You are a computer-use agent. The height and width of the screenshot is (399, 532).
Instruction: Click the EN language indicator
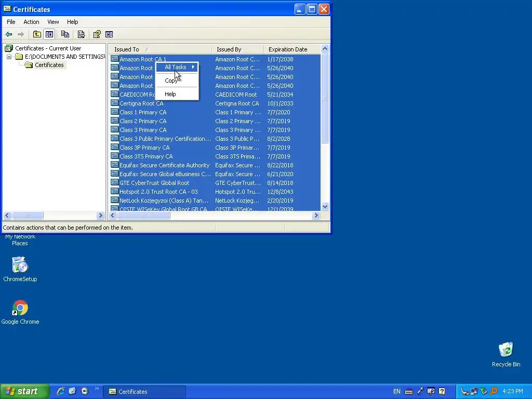tap(396, 392)
